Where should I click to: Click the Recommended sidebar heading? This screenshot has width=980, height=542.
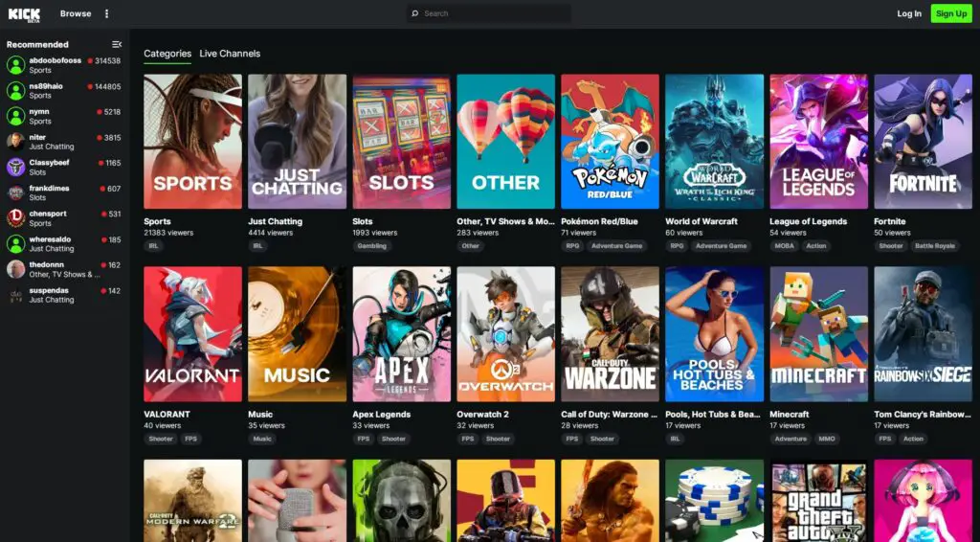pyautogui.click(x=37, y=44)
